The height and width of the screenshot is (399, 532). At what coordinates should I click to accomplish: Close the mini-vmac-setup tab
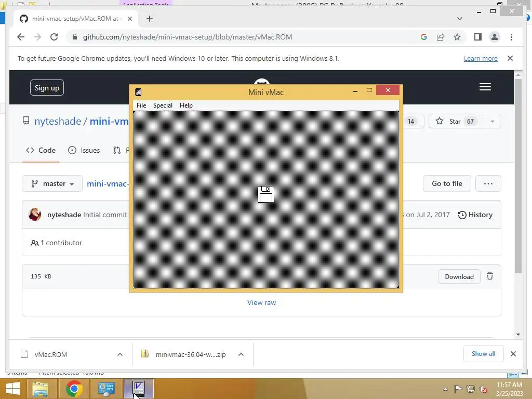pos(129,19)
